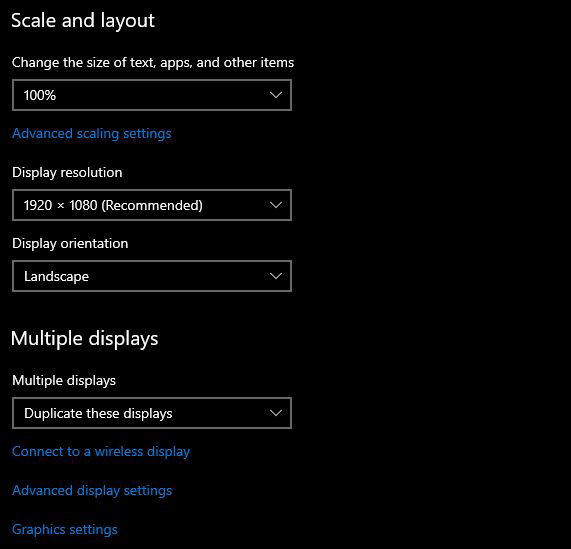
Task: Open Advanced scaling settings link
Action: pyautogui.click(x=92, y=134)
